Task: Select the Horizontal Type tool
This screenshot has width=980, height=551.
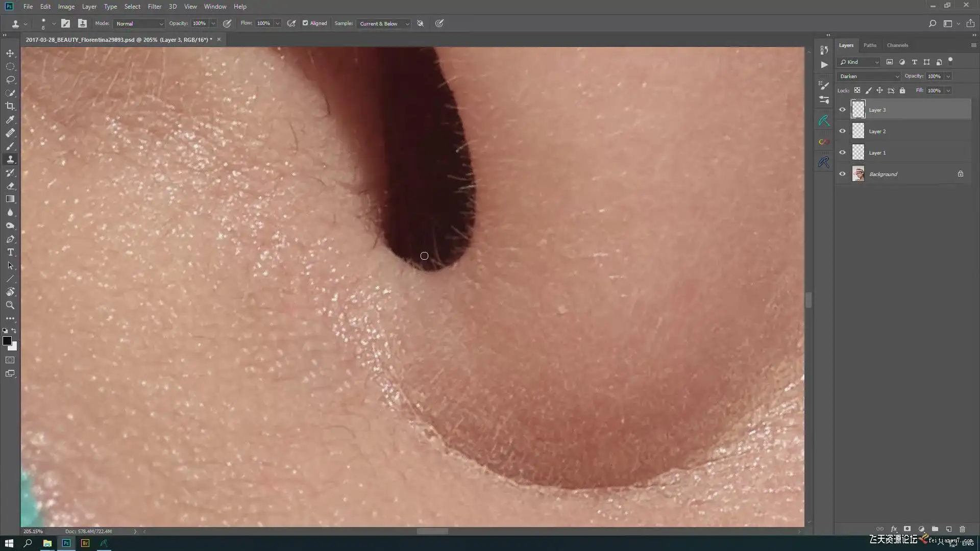Action: pos(10,253)
